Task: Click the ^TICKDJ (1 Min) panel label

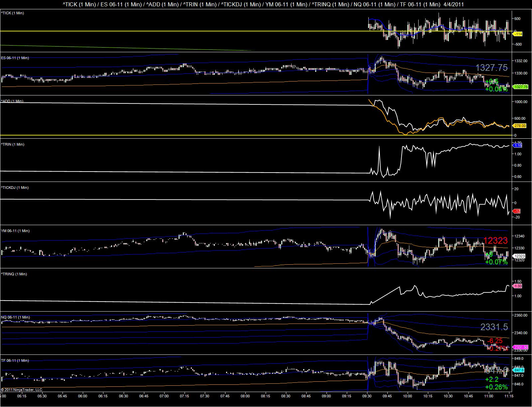Action: (15, 188)
